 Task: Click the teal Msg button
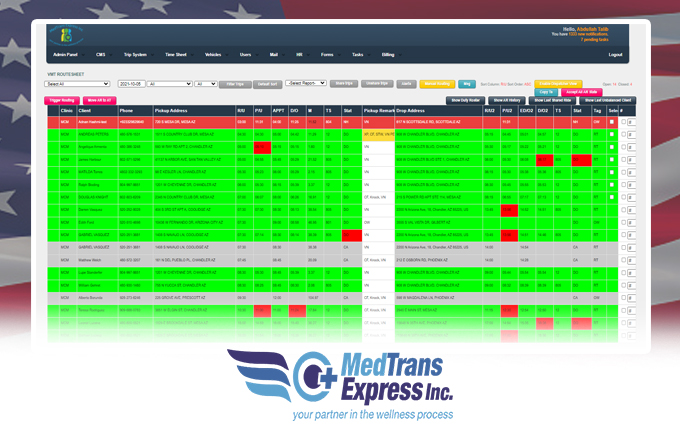point(467,84)
